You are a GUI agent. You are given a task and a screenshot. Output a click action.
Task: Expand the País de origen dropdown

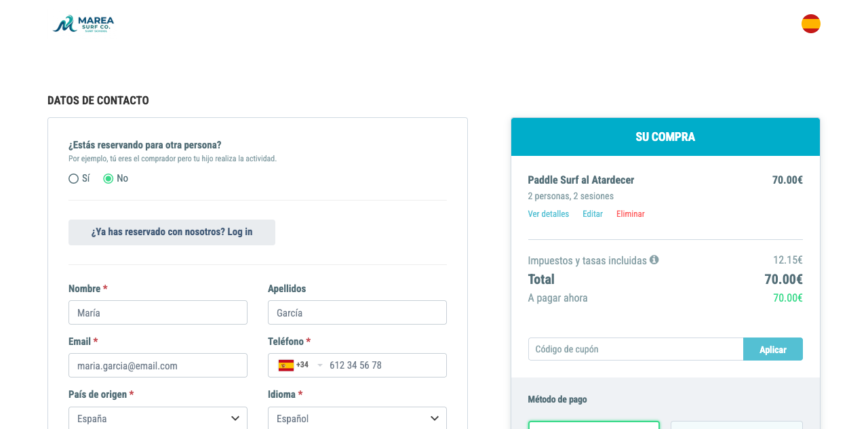coord(158,418)
